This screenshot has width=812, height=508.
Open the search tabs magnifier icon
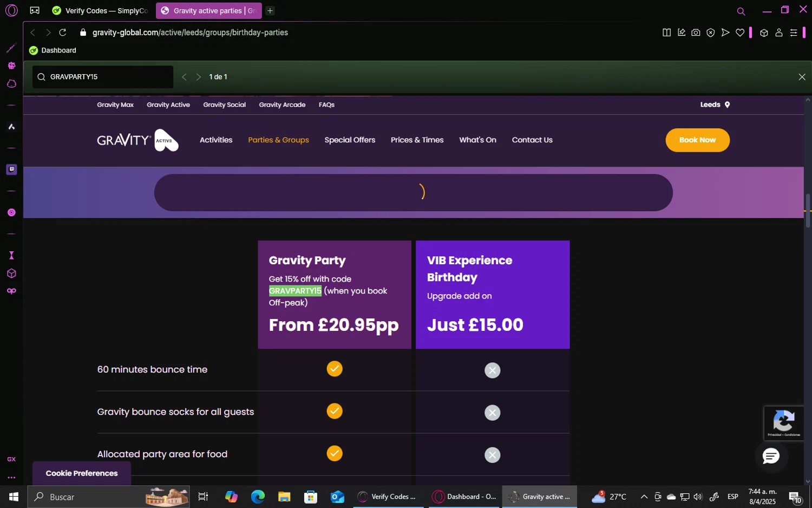(741, 11)
